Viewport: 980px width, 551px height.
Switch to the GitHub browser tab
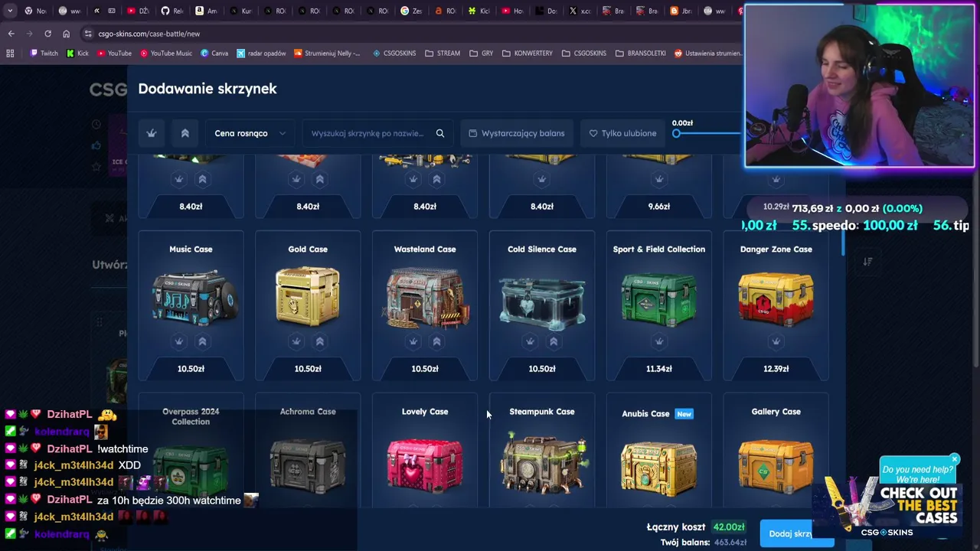(172, 11)
